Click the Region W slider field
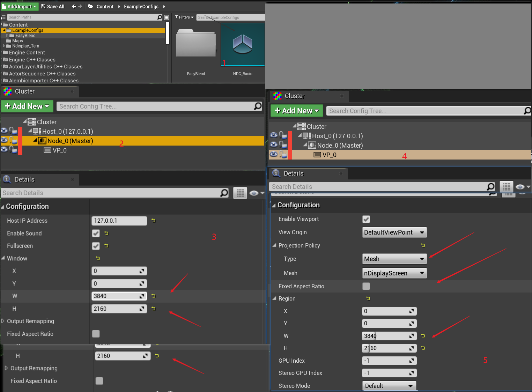This screenshot has height=392, width=532. pos(389,336)
